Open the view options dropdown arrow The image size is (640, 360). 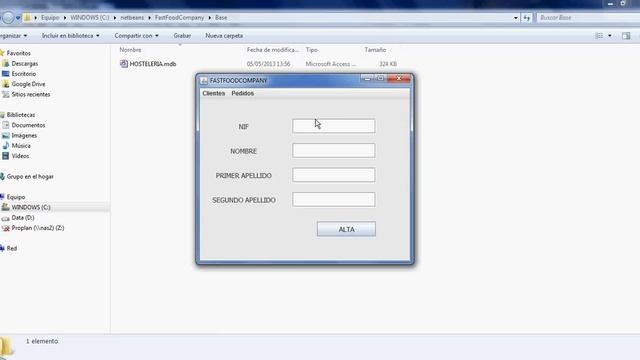(610, 36)
